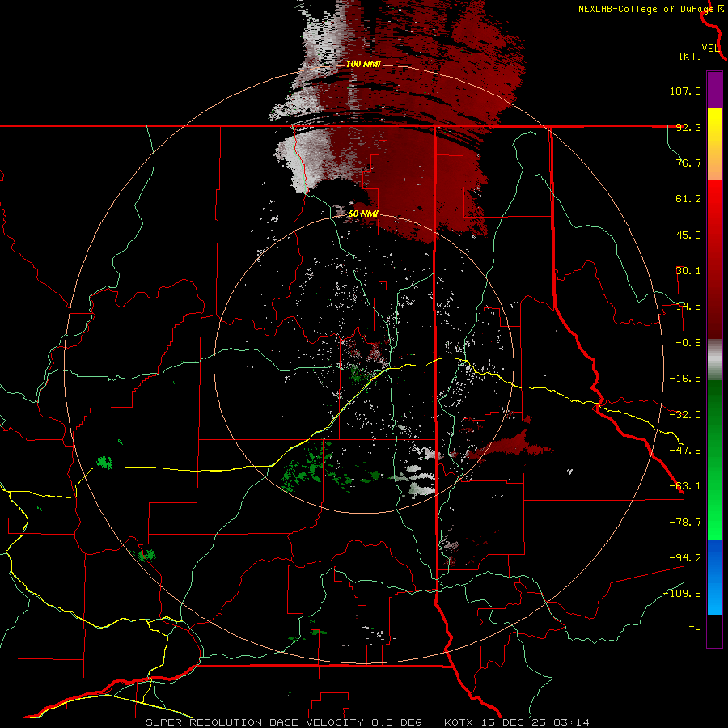
Task: Click the 100 NMI range ring label
Action: (363, 64)
